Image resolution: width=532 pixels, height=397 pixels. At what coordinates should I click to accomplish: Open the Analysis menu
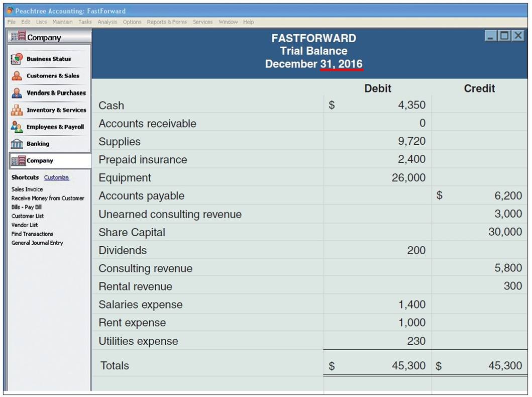[x=107, y=22]
